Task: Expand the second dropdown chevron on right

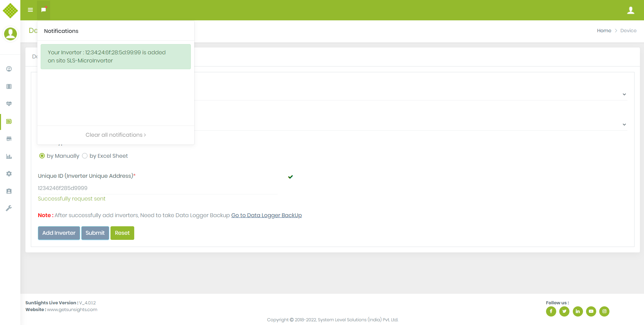Action: (x=624, y=125)
